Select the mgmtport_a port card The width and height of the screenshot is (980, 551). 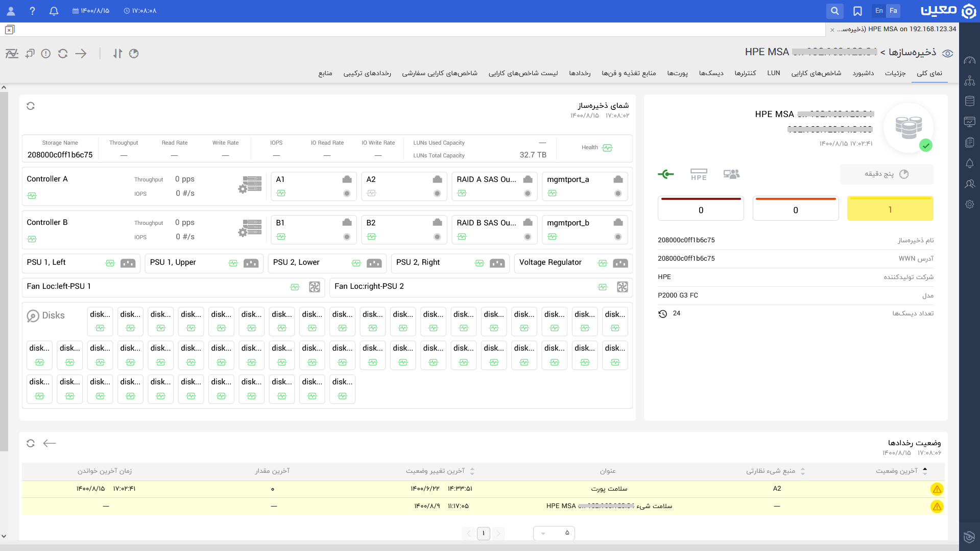coord(585,186)
